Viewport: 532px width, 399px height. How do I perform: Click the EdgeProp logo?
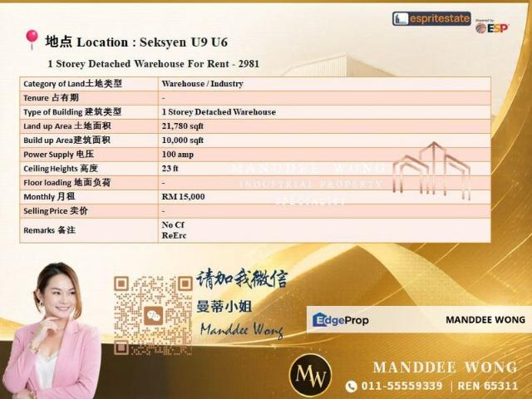coord(340,319)
